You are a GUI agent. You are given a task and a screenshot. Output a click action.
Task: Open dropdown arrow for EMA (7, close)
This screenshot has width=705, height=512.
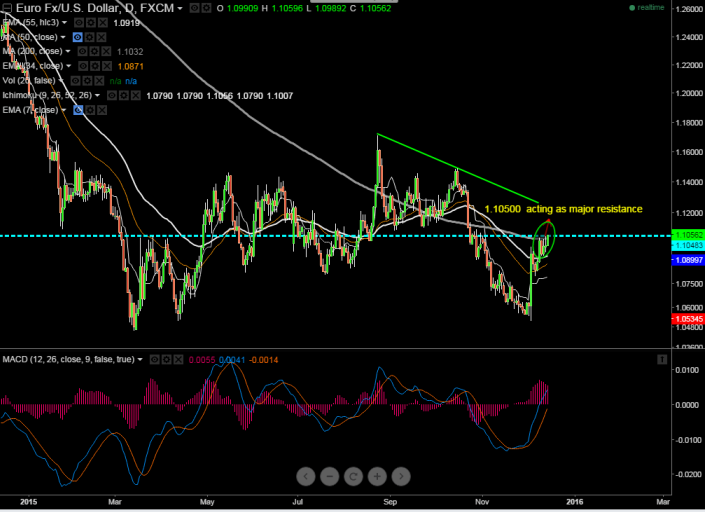click(64, 110)
